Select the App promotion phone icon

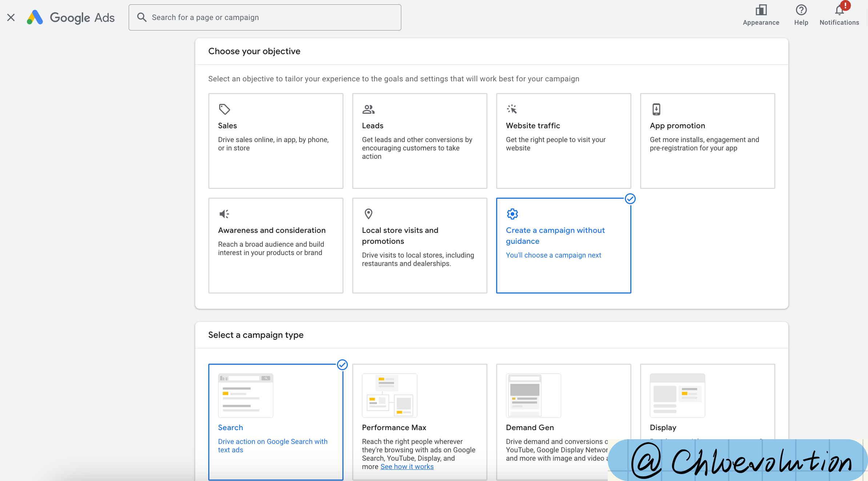656,109
